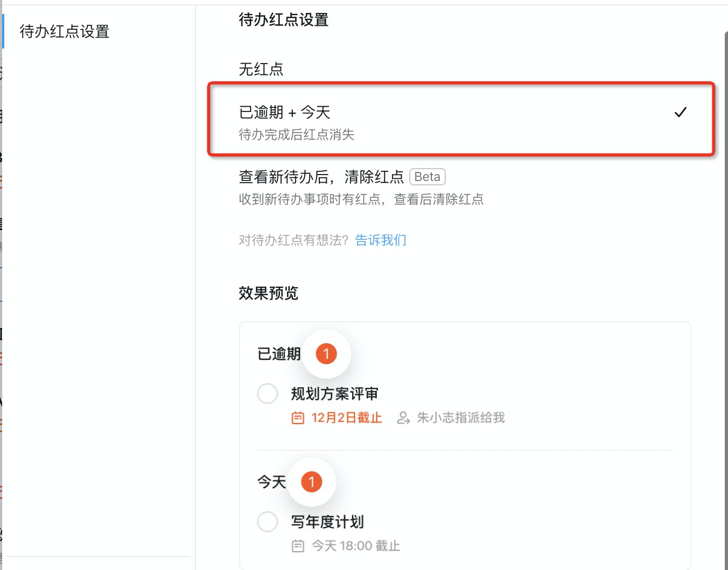Mark 规划方案评审 task as complete
Image resolution: width=728 pixels, height=570 pixels.
point(268,394)
